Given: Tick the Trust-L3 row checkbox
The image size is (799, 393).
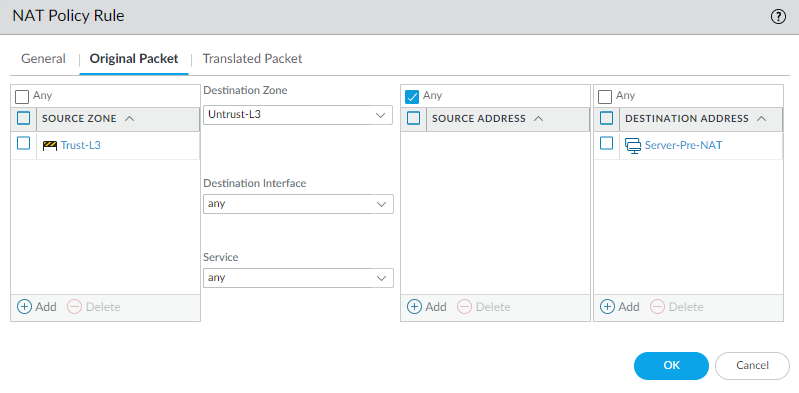Looking at the screenshot, I should pos(23,144).
